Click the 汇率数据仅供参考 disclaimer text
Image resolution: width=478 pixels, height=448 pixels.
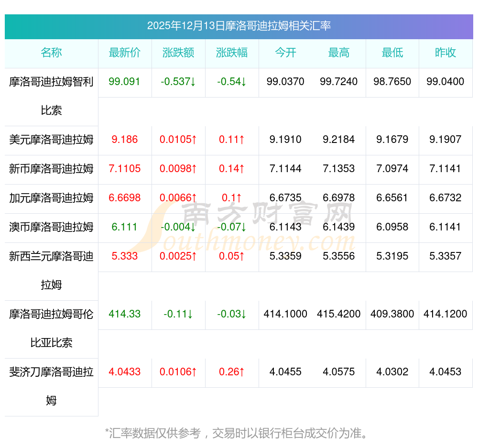238,433
